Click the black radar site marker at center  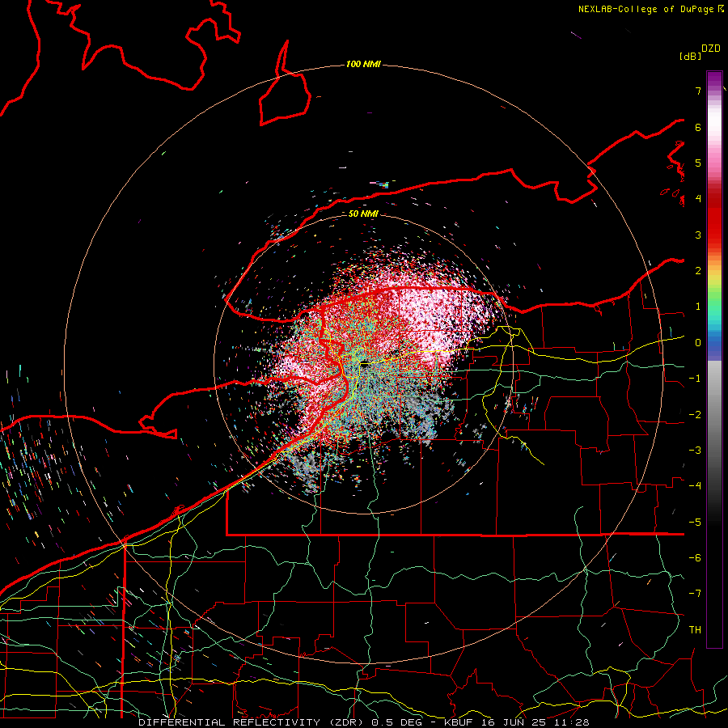365,366
